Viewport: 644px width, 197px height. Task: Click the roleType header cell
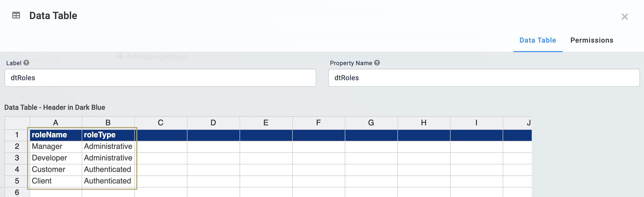point(108,135)
